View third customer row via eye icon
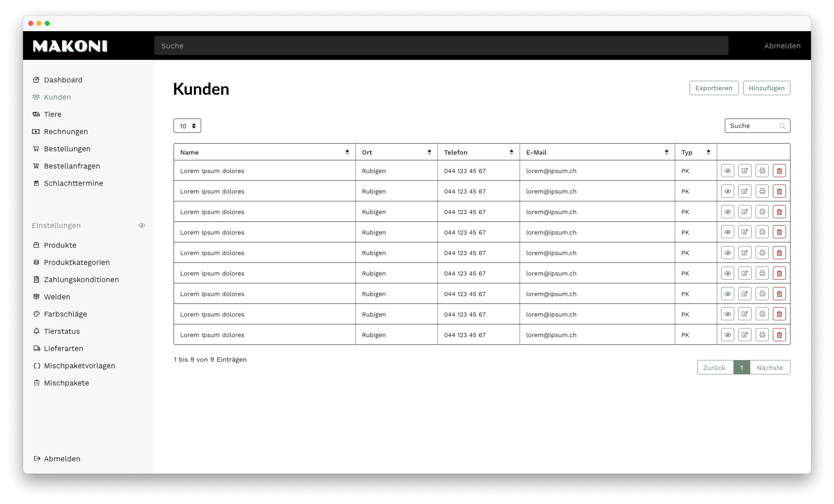This screenshot has height=504, width=834. pyautogui.click(x=727, y=212)
